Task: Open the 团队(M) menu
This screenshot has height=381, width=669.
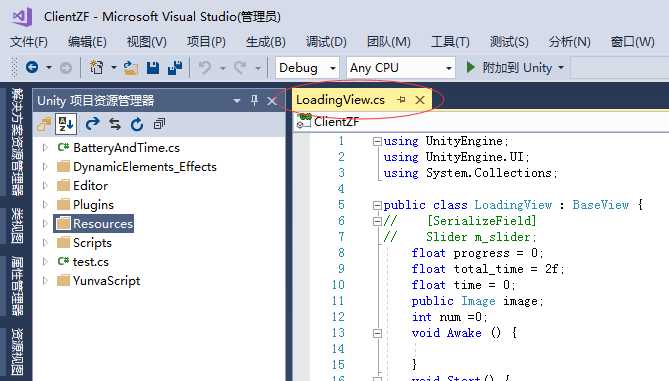Action: pos(389,42)
